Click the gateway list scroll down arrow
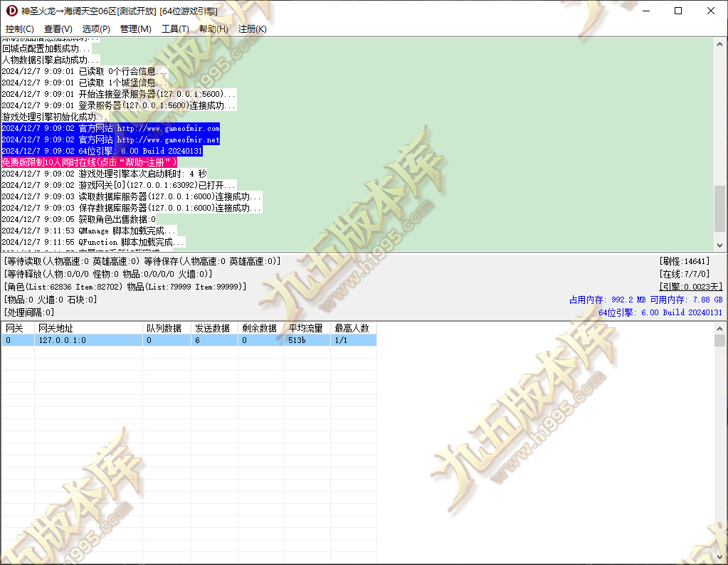The width and height of the screenshot is (728, 565). (x=719, y=556)
